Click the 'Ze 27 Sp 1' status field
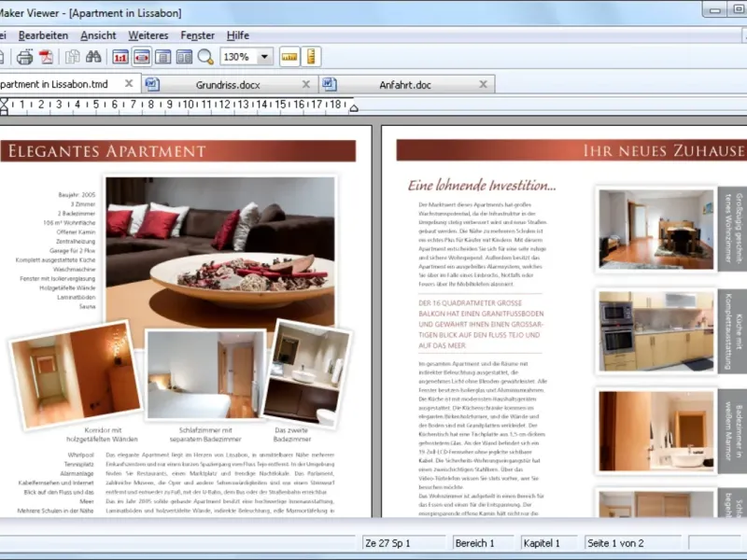 pos(403,543)
